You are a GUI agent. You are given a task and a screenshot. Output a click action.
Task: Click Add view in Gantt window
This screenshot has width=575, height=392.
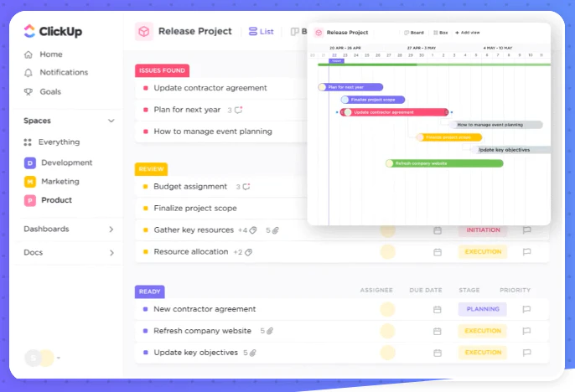[x=468, y=33]
